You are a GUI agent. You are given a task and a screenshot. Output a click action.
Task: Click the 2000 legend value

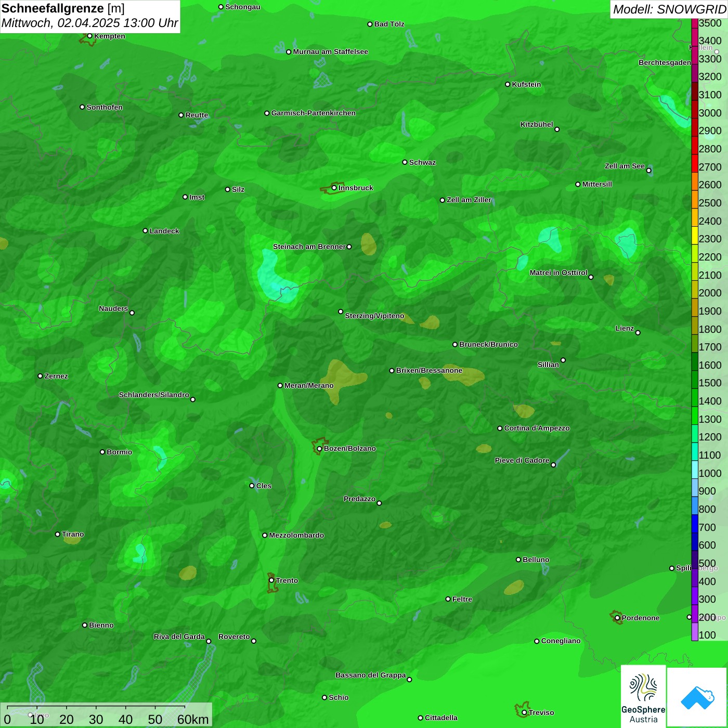[710, 293]
